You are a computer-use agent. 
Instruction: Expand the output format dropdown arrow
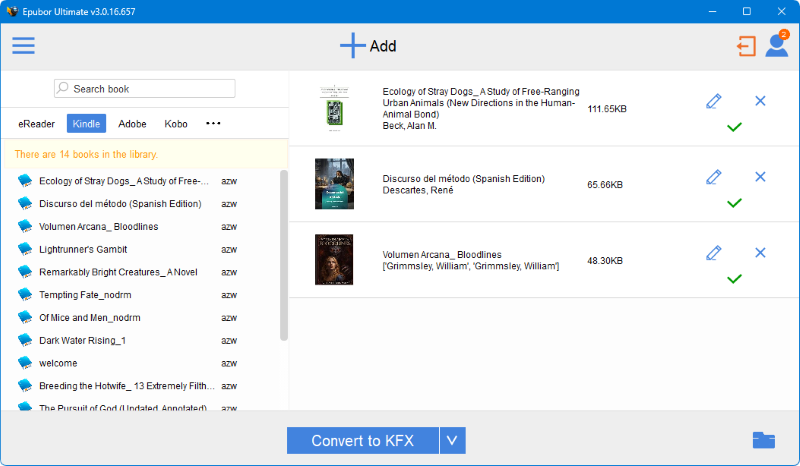tap(453, 440)
